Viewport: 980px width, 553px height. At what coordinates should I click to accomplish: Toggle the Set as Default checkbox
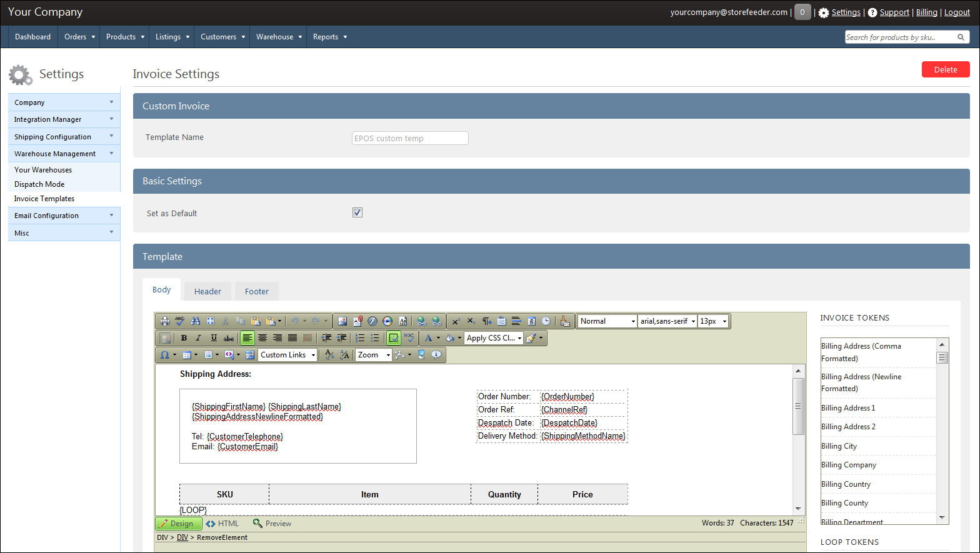357,212
